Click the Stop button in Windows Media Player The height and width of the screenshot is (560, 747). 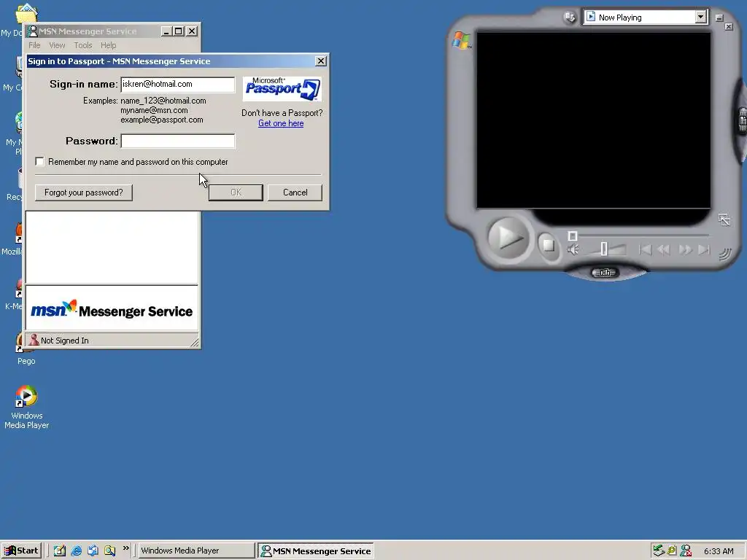click(549, 245)
